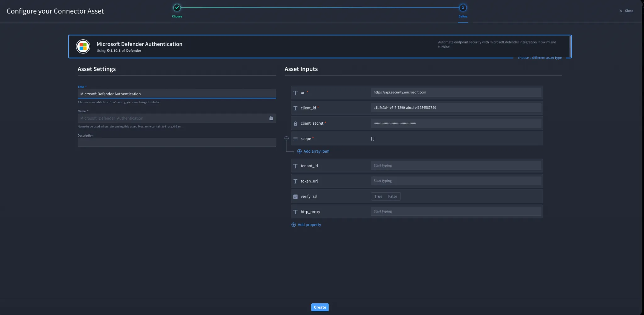Focus the Description input field
This screenshot has width=644, height=315.
coord(177,142)
